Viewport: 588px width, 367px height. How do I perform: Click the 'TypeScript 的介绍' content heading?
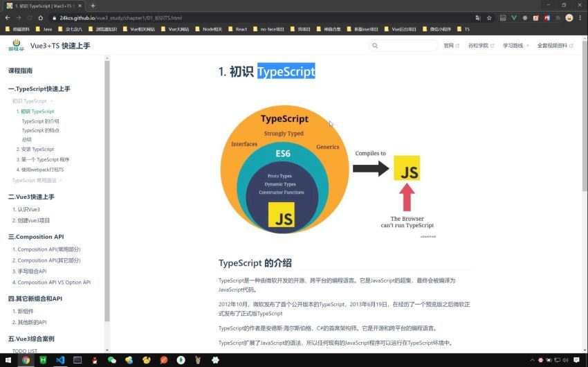pos(255,262)
